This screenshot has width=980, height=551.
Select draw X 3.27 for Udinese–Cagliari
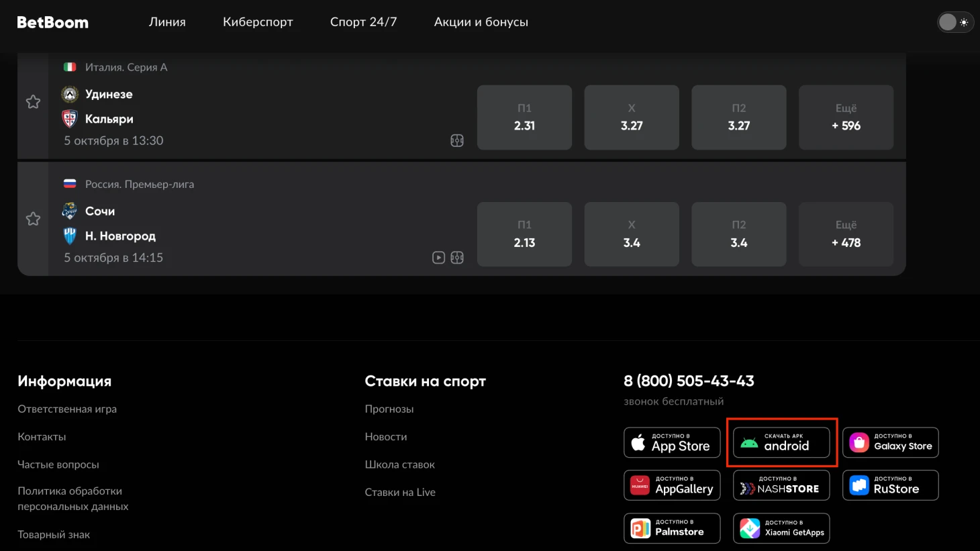(632, 117)
